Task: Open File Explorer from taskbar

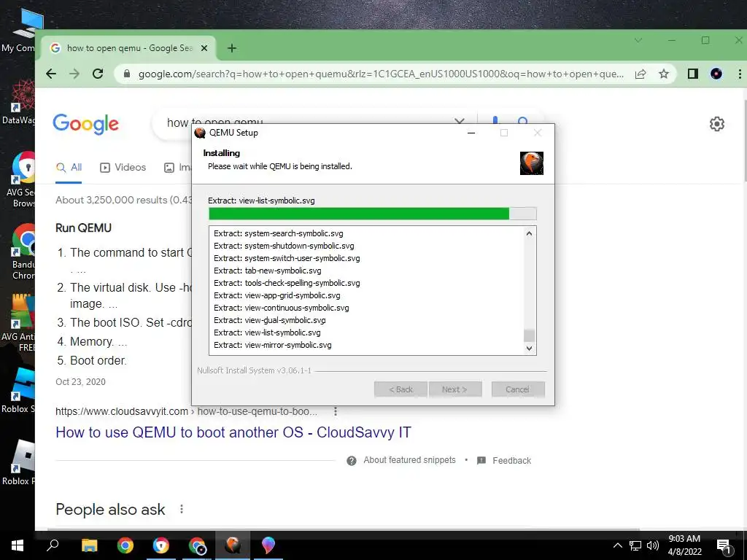Action: (x=89, y=545)
